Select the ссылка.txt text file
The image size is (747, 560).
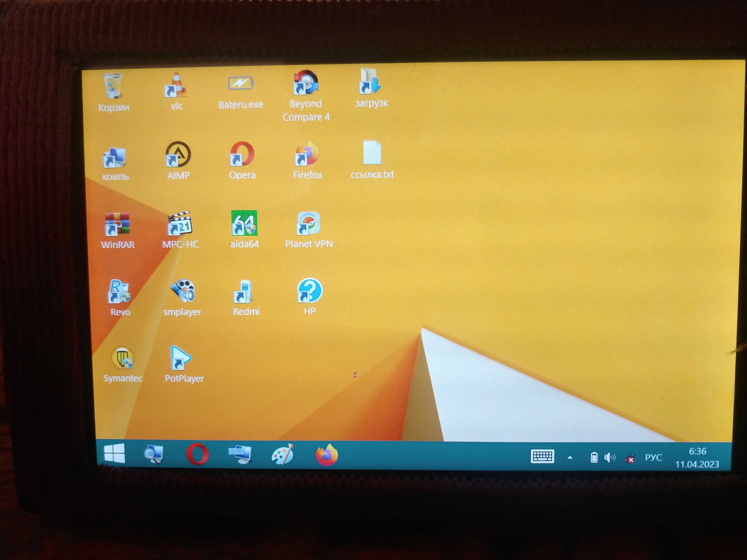pyautogui.click(x=372, y=160)
